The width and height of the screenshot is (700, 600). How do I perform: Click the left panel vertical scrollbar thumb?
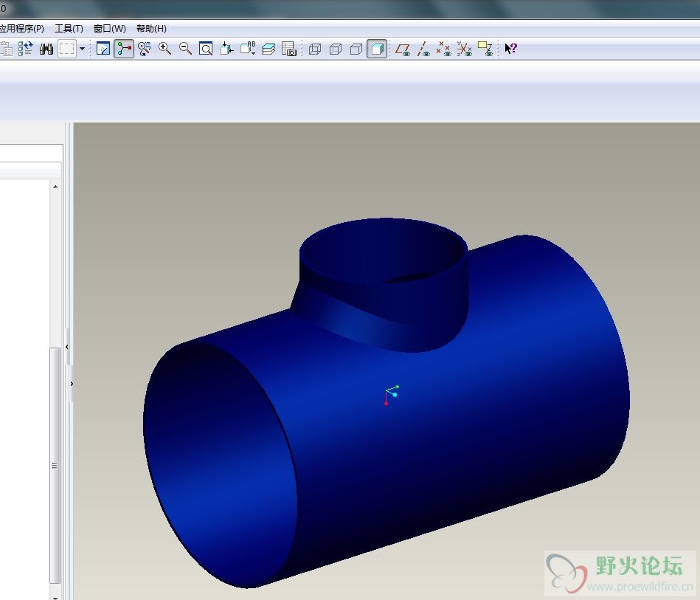tap(55, 465)
